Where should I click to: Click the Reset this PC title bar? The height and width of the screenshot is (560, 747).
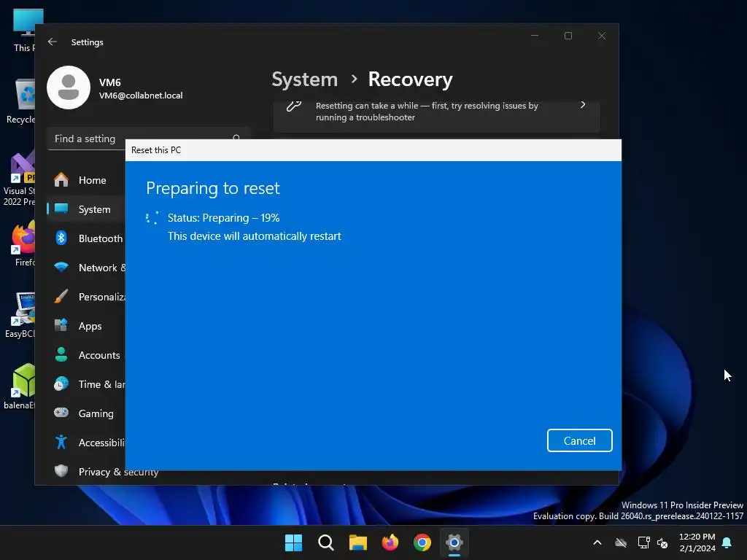[x=373, y=150]
